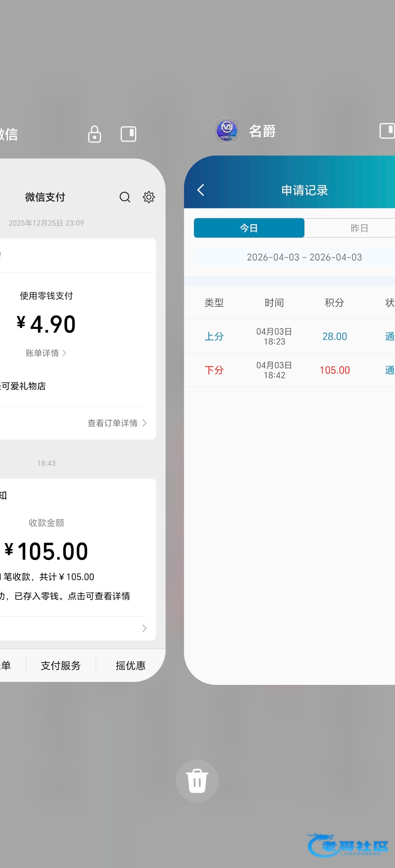Screen dimensions: 395x868
Task: Tap split-screen icon on 名爵 card
Action: (x=387, y=131)
